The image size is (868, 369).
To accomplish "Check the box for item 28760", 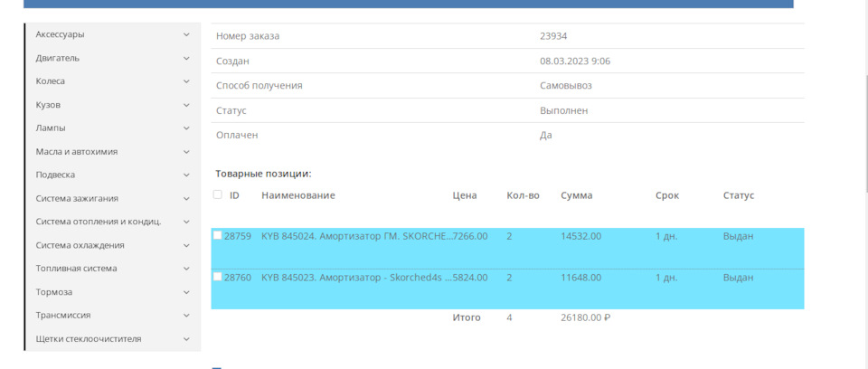I will 218,277.
